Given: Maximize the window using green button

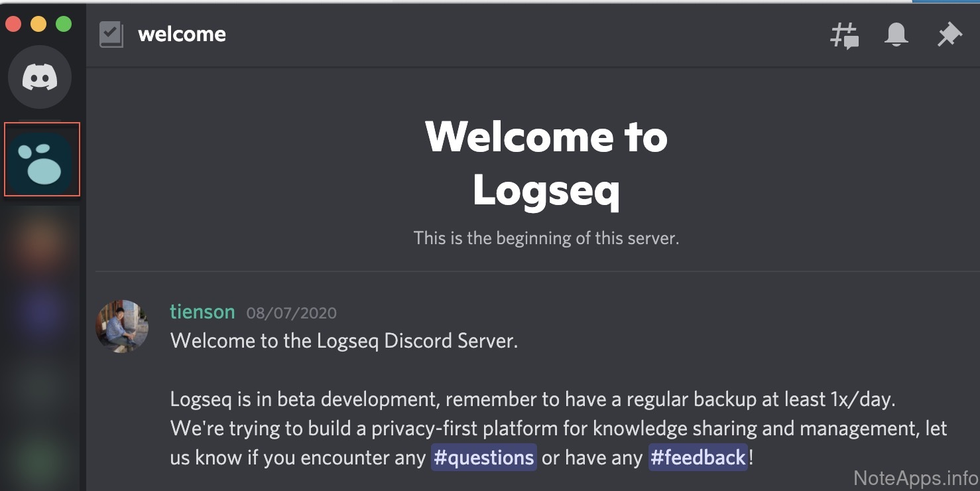Looking at the screenshot, I should pyautogui.click(x=64, y=25).
